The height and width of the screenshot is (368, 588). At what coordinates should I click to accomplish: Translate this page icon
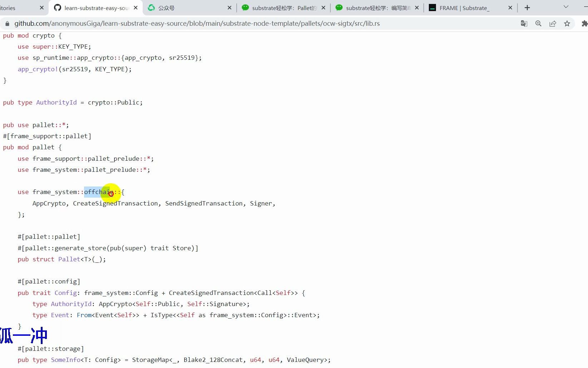pyautogui.click(x=524, y=24)
